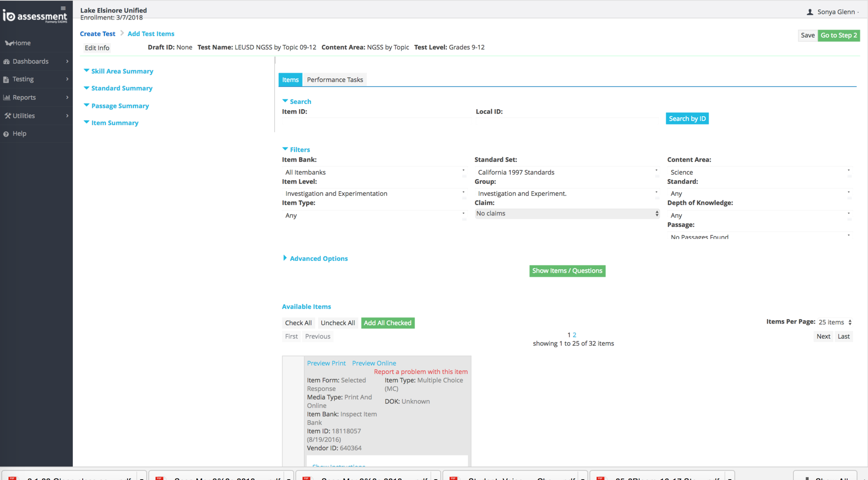Click the hamburger menu icon above logo
This screenshot has width=868, height=480.
[63, 8]
